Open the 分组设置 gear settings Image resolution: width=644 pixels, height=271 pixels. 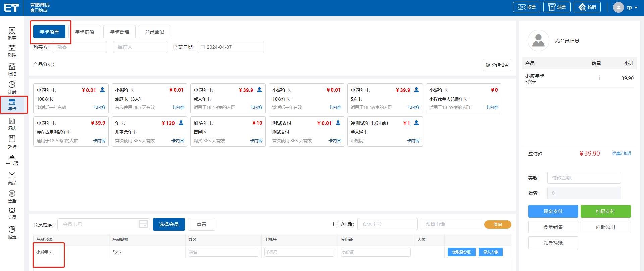[497, 65]
